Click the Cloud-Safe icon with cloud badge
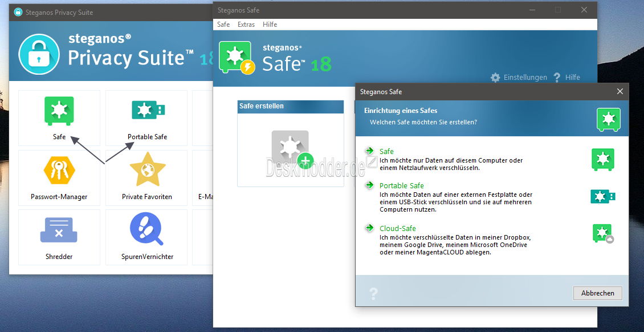Viewport: 644px width, 332px height. (x=603, y=233)
